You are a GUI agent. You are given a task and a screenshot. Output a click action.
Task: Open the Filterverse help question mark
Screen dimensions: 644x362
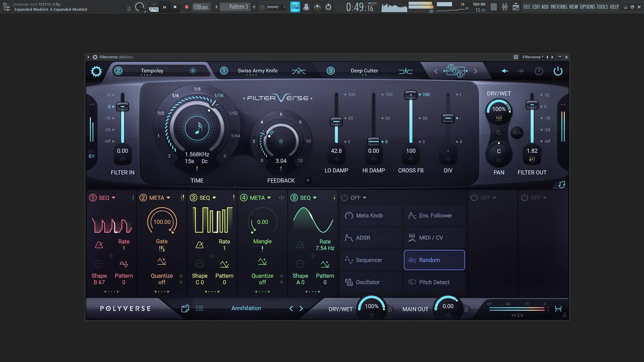tap(539, 71)
